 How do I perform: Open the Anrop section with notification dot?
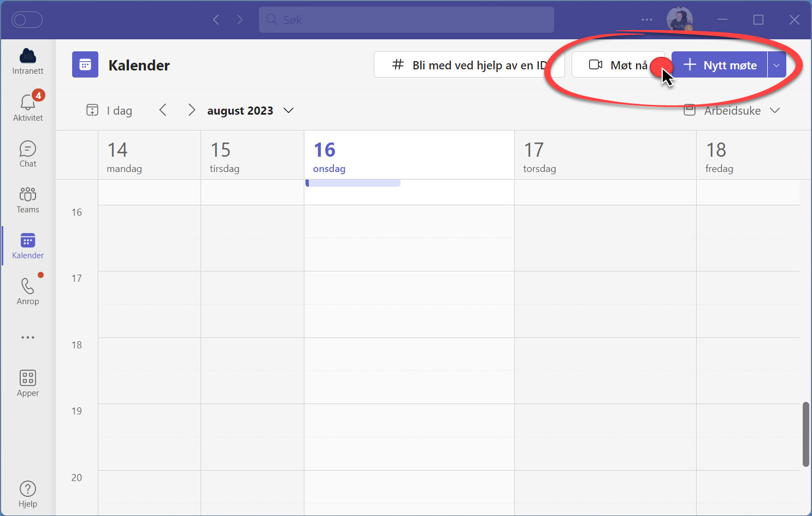tap(27, 289)
